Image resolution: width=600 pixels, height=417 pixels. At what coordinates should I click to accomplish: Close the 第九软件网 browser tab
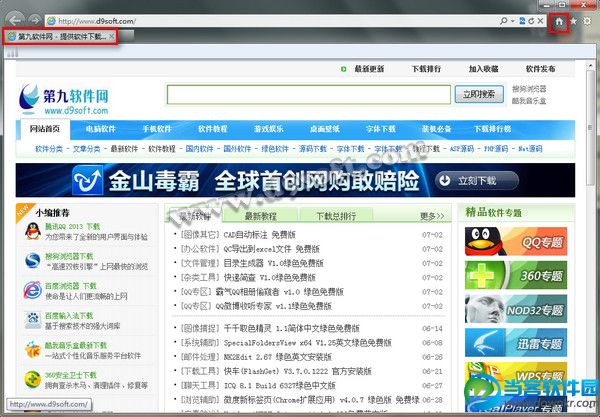(111, 36)
